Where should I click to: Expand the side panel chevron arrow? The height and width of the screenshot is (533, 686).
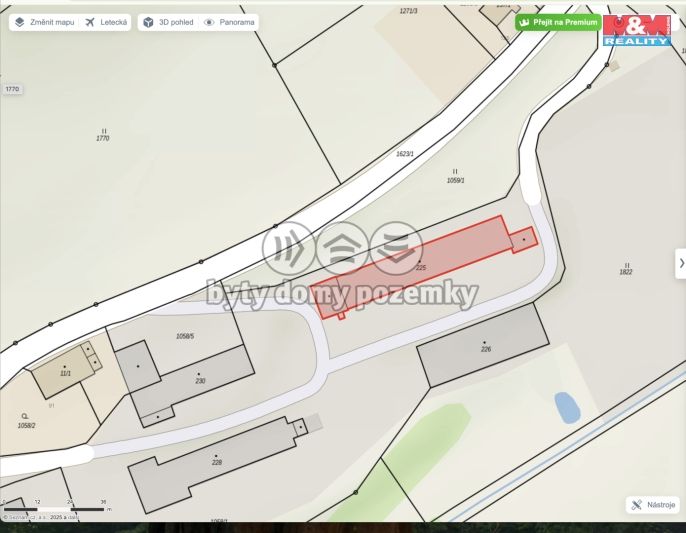click(x=681, y=263)
